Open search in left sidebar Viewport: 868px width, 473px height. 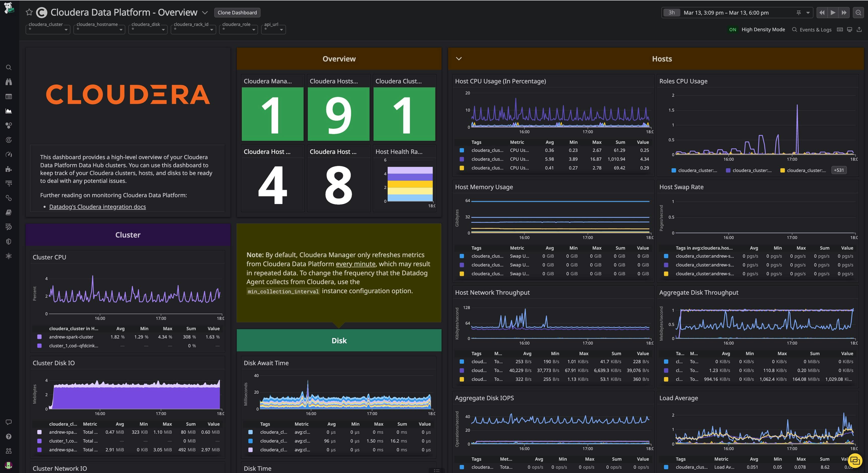(x=9, y=67)
